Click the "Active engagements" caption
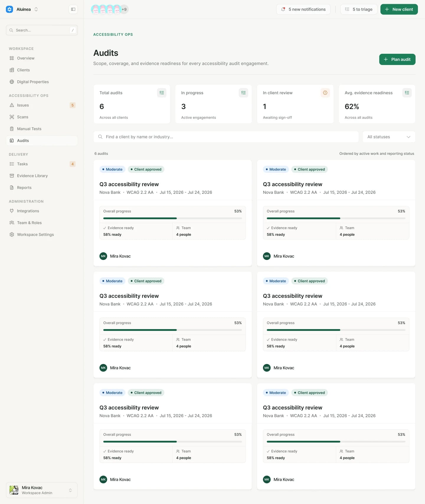 coord(199,118)
